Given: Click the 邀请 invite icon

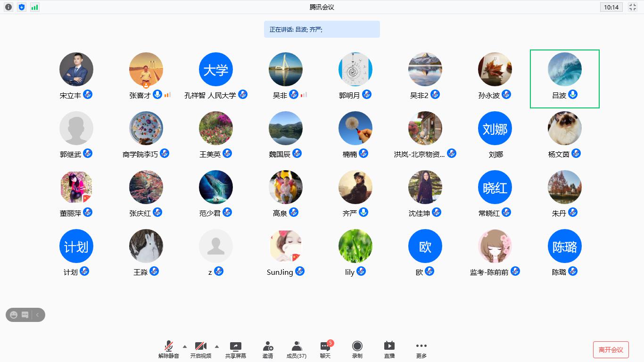Looking at the screenshot, I should pyautogui.click(x=268, y=349).
